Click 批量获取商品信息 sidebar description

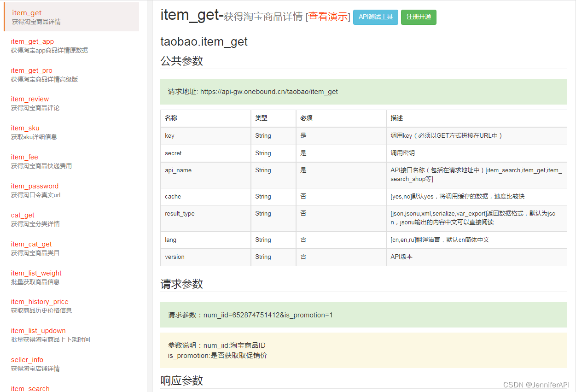(35, 282)
